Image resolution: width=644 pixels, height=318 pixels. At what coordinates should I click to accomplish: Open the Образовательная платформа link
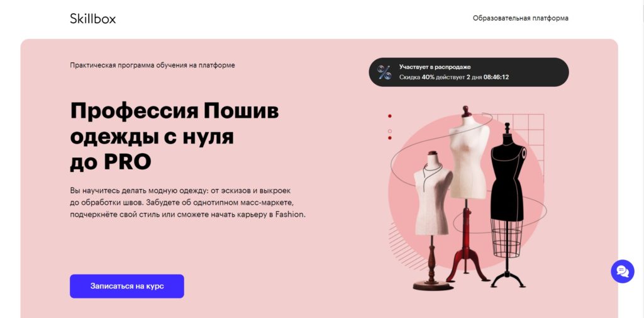520,18
